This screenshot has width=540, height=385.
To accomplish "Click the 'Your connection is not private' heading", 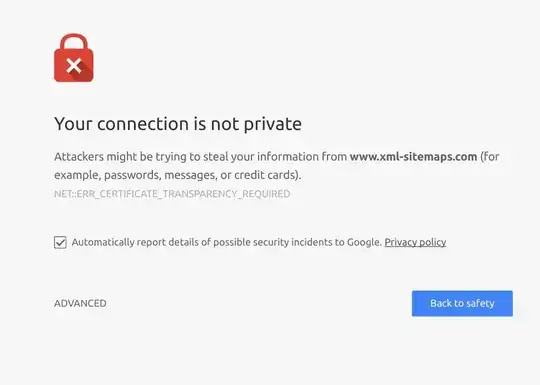I will pos(178,124).
